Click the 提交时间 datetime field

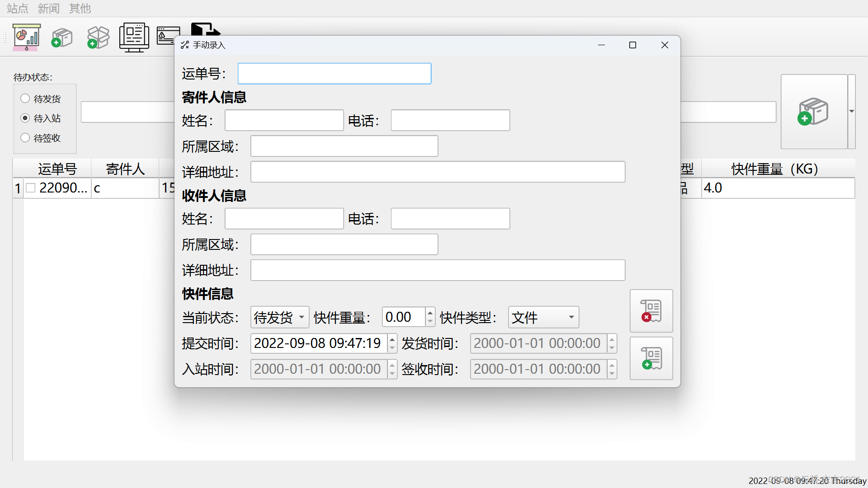click(x=319, y=343)
